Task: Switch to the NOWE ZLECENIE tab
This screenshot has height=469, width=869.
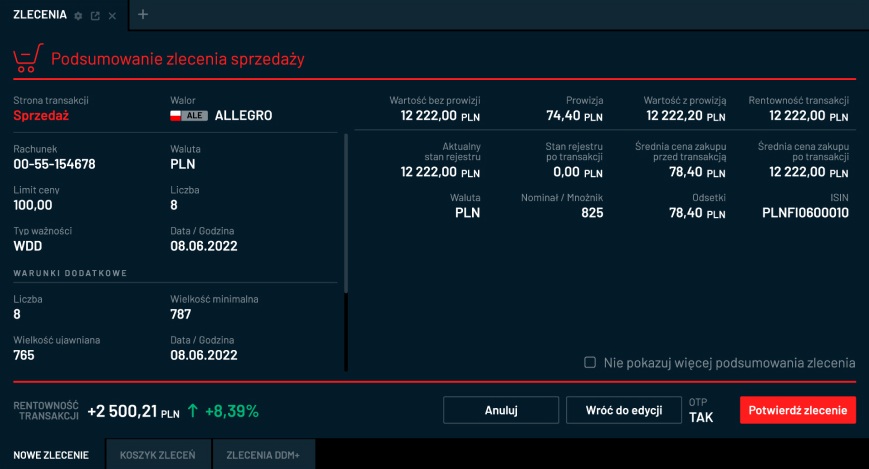Action: (x=51, y=455)
